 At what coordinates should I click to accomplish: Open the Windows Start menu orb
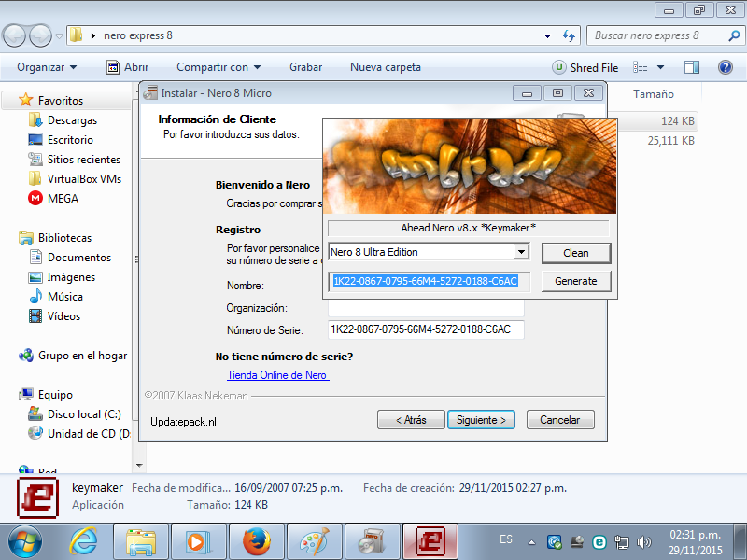[25, 542]
